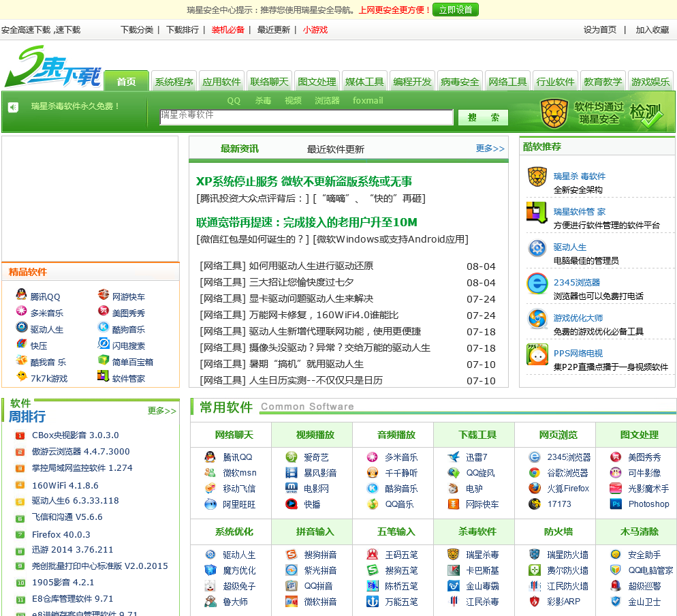Image resolution: width=677 pixels, height=616 pixels.
Task: Open 装机必备 in top menu
Action: [x=228, y=30]
